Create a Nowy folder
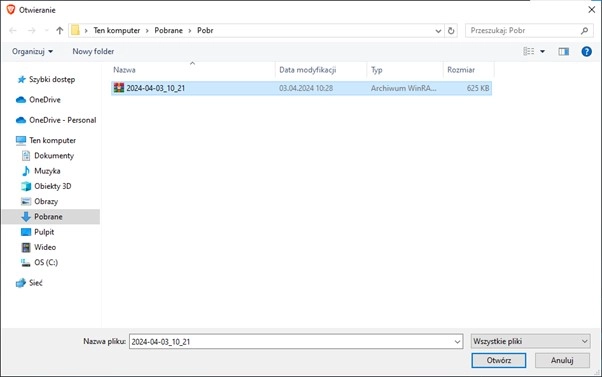 tap(93, 51)
